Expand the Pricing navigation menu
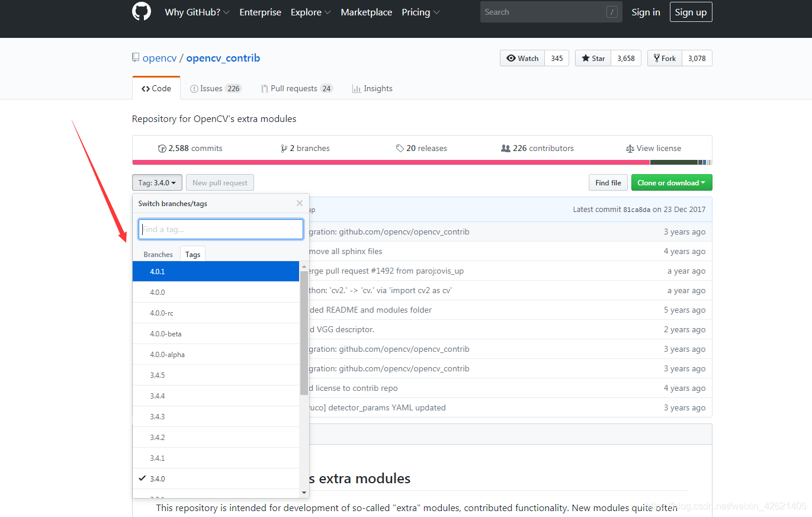Screen dimensions: 812x517 pyautogui.click(x=421, y=12)
